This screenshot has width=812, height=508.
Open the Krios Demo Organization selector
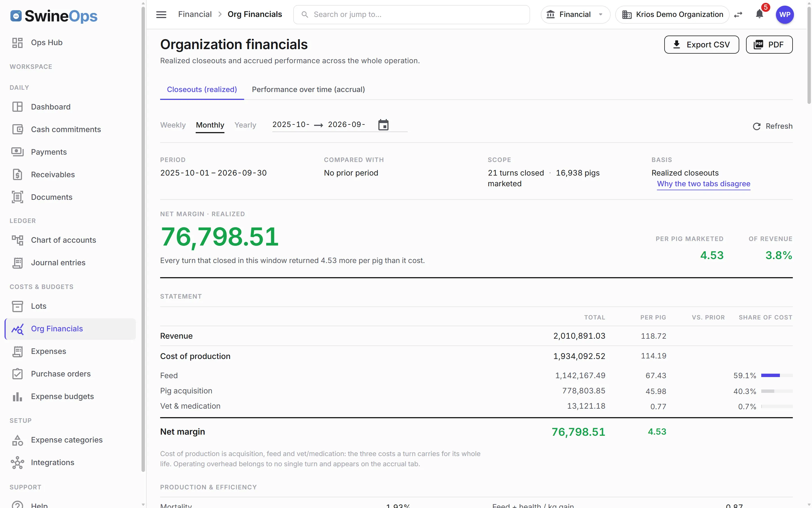[x=672, y=14]
